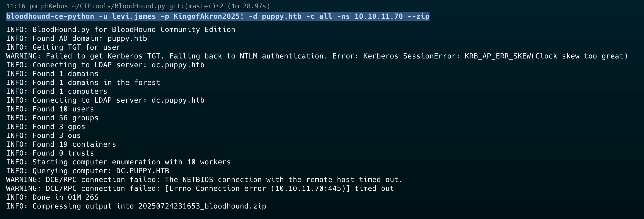The height and width of the screenshot is (219, 644).
Task: Click the Found 10 users line
Action: pyautogui.click(x=50, y=109)
